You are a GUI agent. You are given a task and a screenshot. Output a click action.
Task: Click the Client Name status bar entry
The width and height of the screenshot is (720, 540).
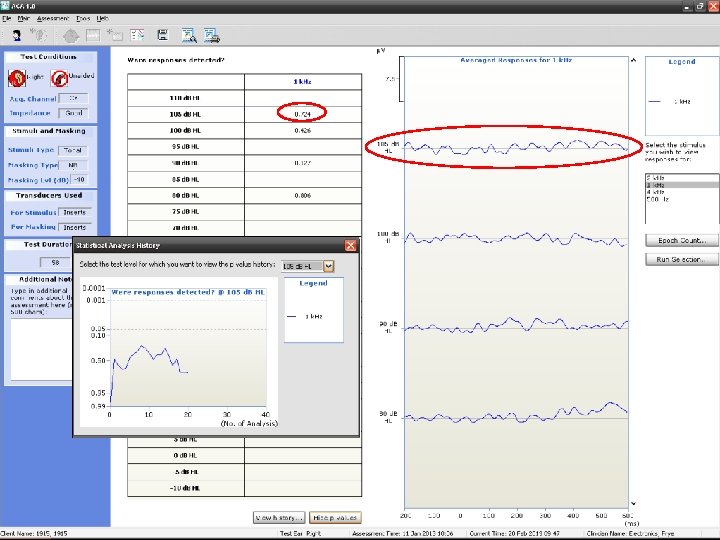(34, 534)
